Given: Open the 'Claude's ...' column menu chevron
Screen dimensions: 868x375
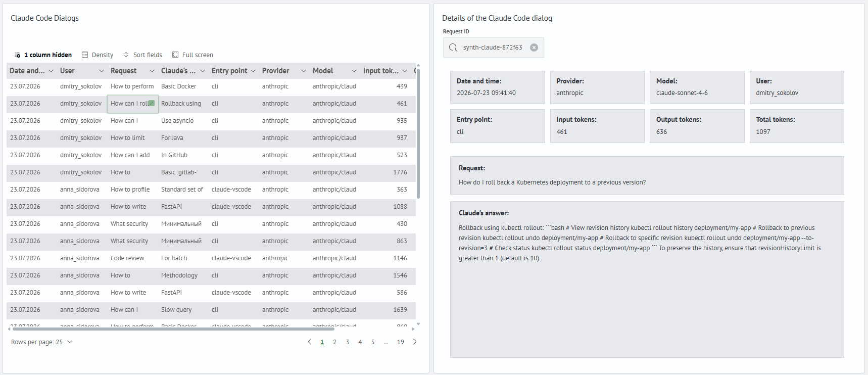Looking at the screenshot, I should click(x=203, y=71).
